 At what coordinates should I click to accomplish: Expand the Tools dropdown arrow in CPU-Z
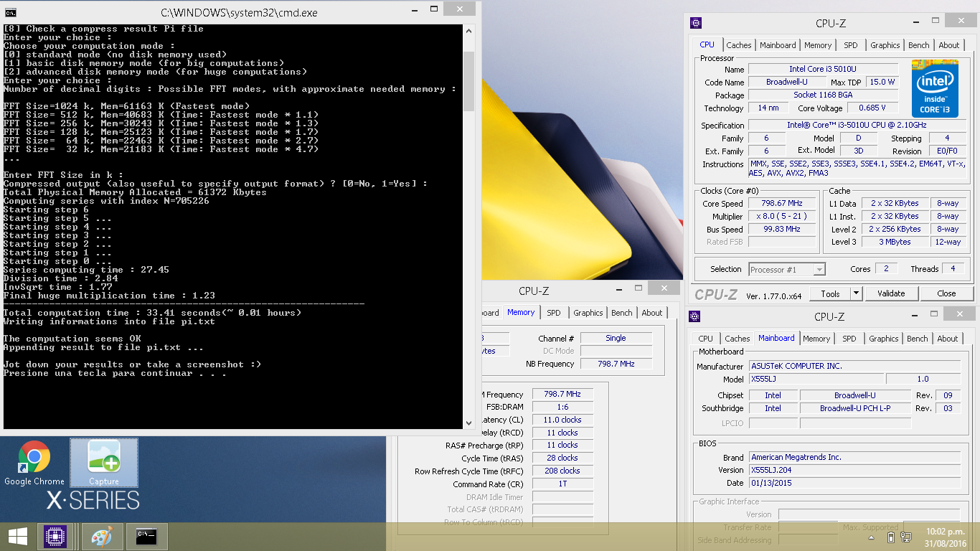click(856, 293)
